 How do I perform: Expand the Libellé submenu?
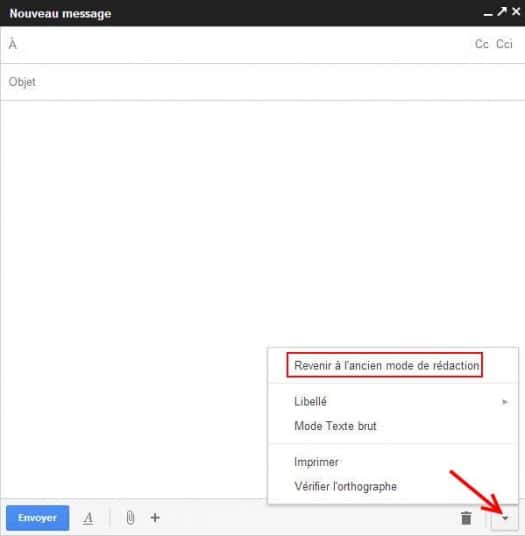(x=393, y=401)
